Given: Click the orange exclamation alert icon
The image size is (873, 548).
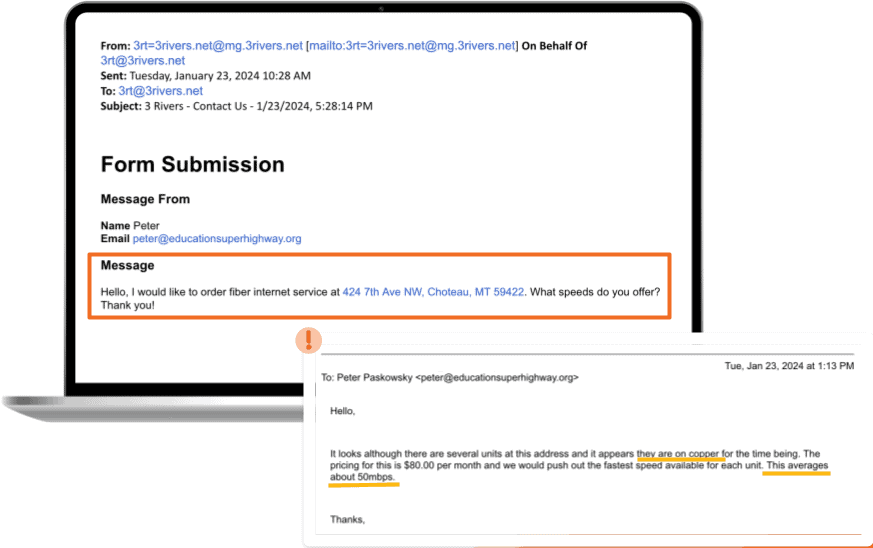Looking at the screenshot, I should (308, 340).
